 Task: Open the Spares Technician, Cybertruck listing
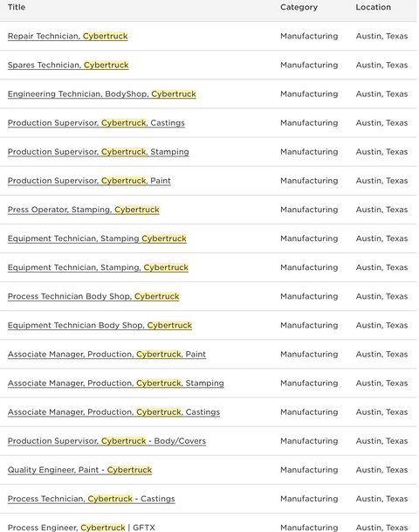pos(68,65)
